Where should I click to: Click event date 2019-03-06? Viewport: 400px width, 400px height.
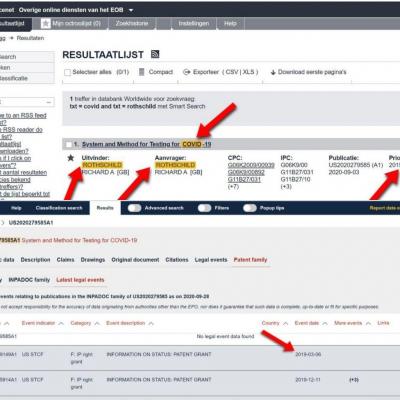coord(308,354)
